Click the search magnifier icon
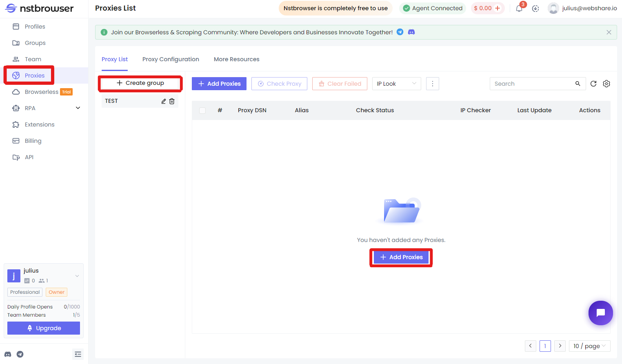Viewport: 622px width, 364px height. [578, 84]
